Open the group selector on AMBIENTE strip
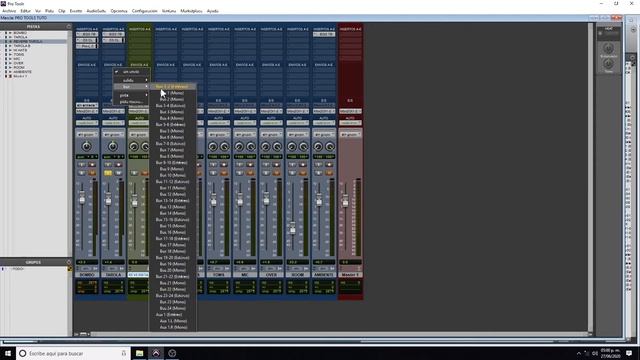The height and width of the screenshot is (360, 640). coord(324,134)
